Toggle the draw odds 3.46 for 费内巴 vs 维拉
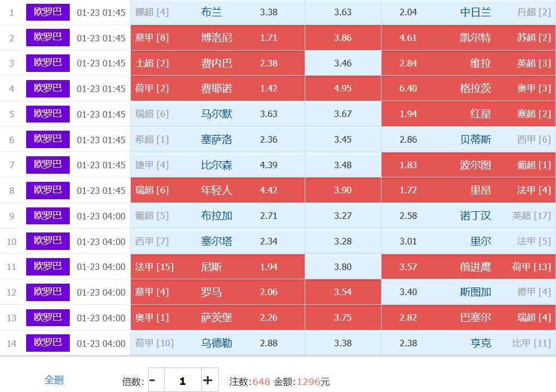556x392 pixels. tap(343, 63)
